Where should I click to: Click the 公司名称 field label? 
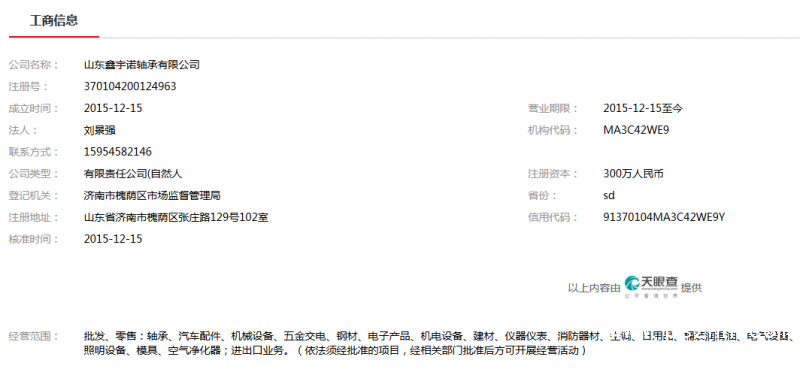coord(34,65)
